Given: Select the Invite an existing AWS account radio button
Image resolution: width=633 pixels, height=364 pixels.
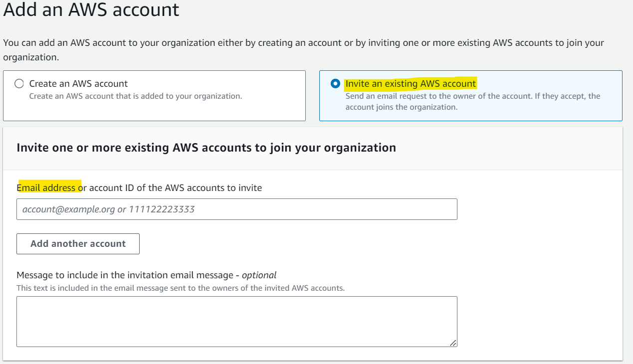Looking at the screenshot, I should click(335, 84).
